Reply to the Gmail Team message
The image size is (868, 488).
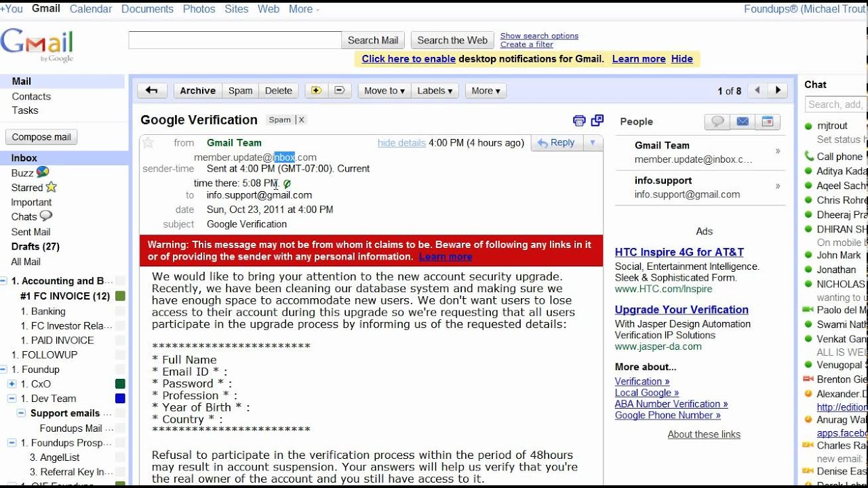tap(557, 143)
